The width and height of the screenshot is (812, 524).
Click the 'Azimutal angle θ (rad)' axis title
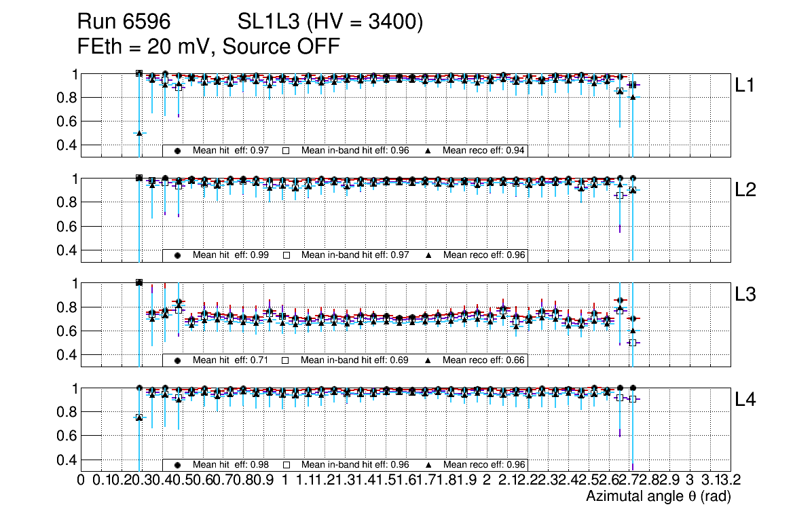tap(658, 498)
